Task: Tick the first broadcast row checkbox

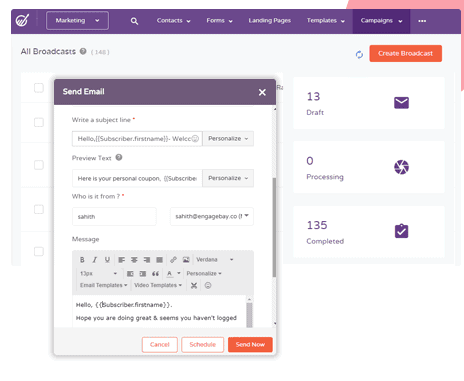Action: point(39,88)
